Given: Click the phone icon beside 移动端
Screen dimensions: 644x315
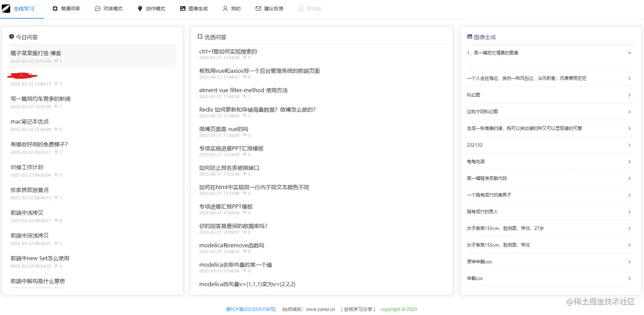Looking at the screenshot, I should click(x=301, y=9).
